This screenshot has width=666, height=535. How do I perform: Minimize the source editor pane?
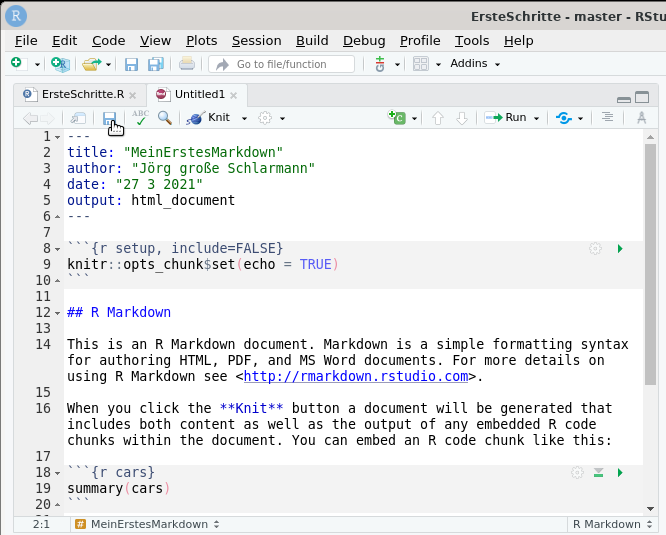tap(624, 99)
